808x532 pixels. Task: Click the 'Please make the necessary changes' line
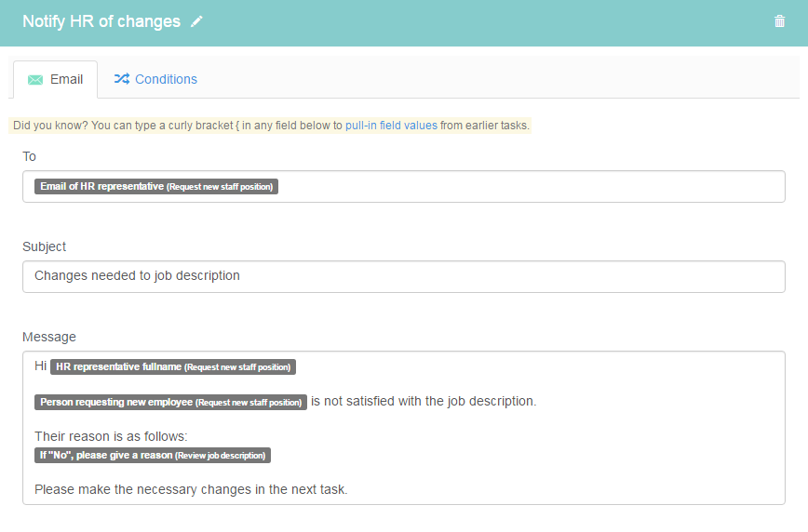click(x=191, y=489)
